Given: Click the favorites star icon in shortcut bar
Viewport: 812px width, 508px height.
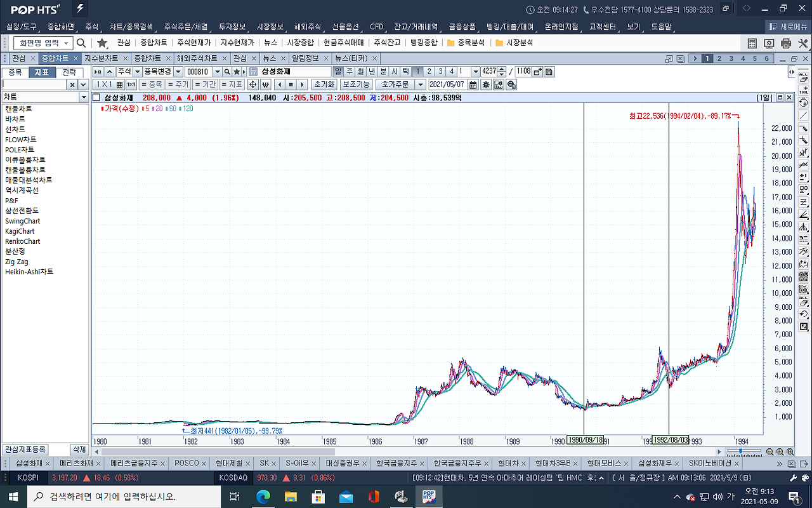Looking at the screenshot, I should (101, 43).
